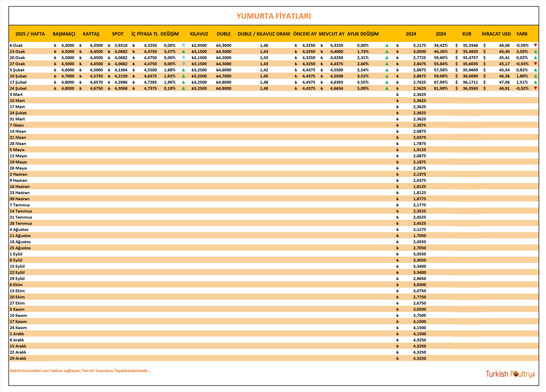Select the AYLIK DEĞİŞİM column header

pos(363,34)
